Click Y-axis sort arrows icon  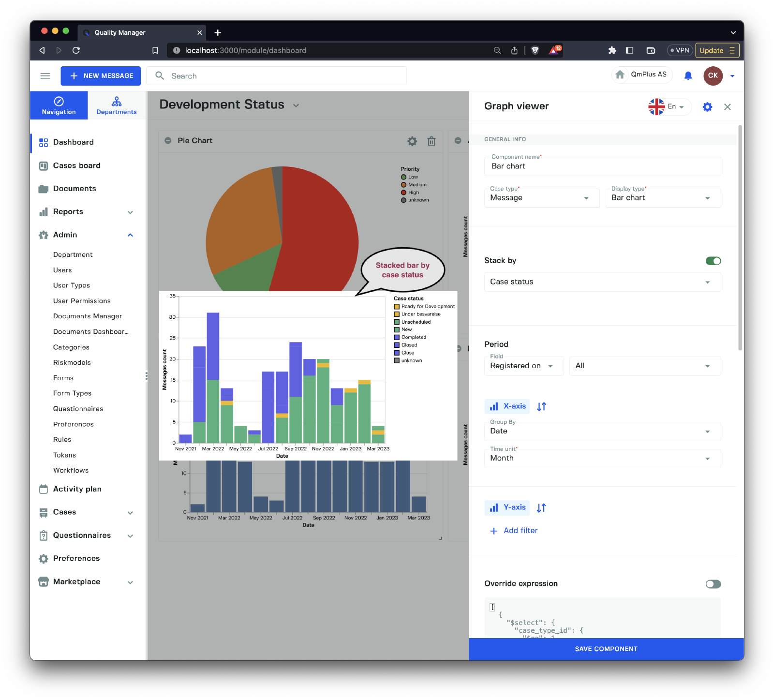pyautogui.click(x=541, y=508)
